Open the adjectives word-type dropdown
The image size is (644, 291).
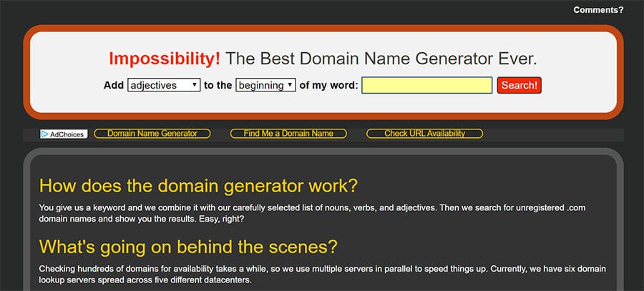[164, 85]
